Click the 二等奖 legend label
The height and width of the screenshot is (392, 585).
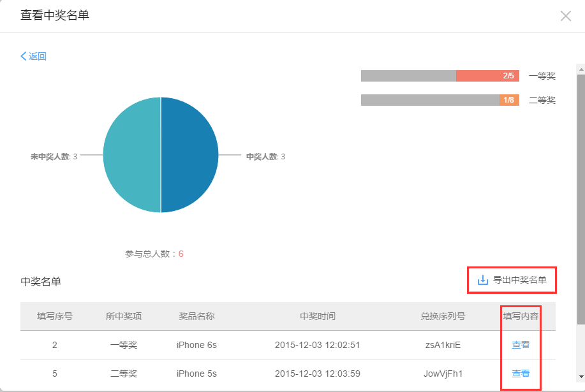542,100
